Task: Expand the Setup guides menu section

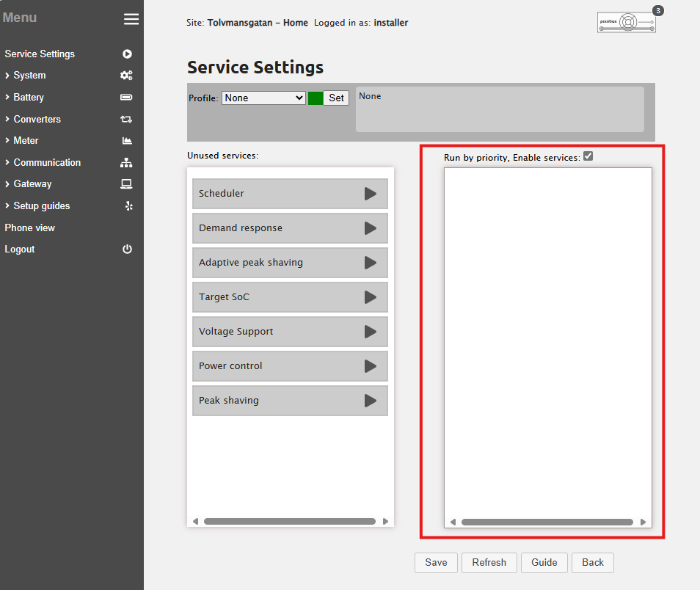Action: coord(42,205)
